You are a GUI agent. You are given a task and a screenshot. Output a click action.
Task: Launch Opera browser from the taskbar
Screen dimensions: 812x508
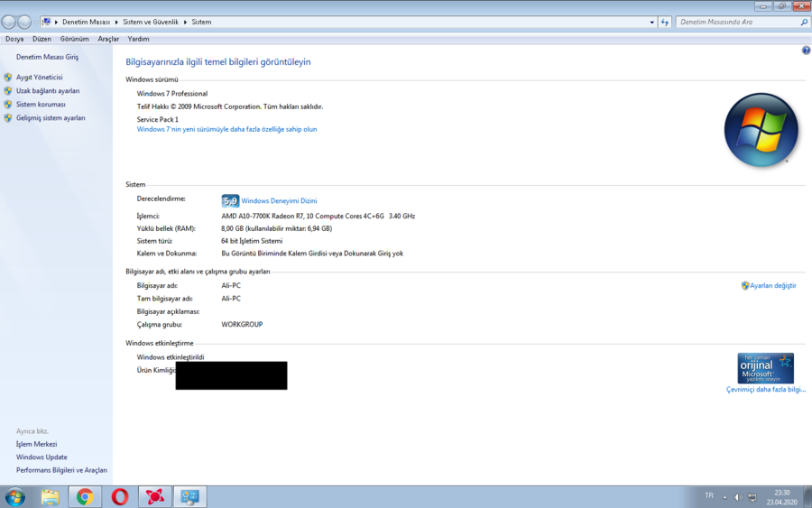point(120,497)
